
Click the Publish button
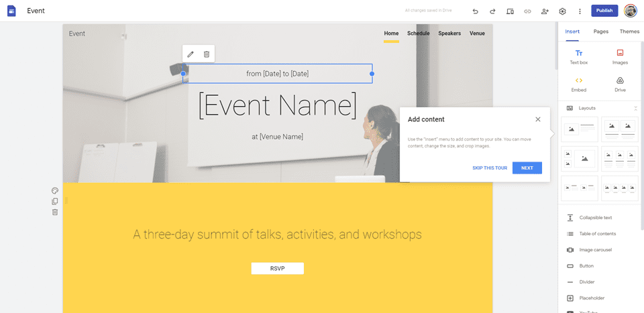coord(604,11)
